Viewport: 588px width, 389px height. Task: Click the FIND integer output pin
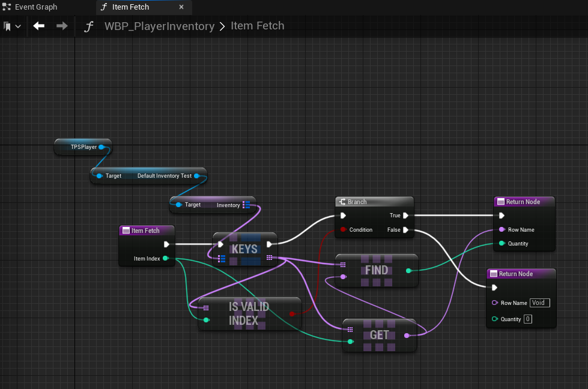pyautogui.click(x=408, y=271)
